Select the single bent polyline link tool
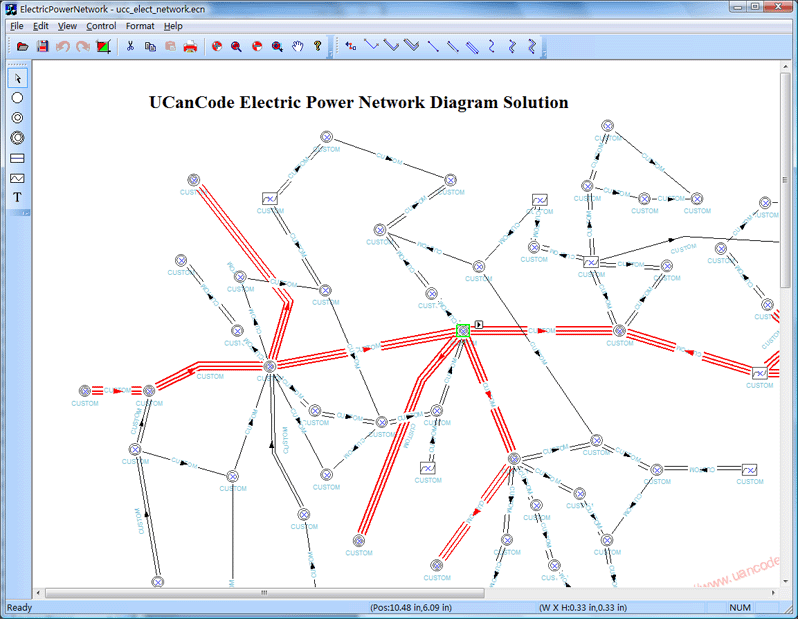 coord(372,47)
